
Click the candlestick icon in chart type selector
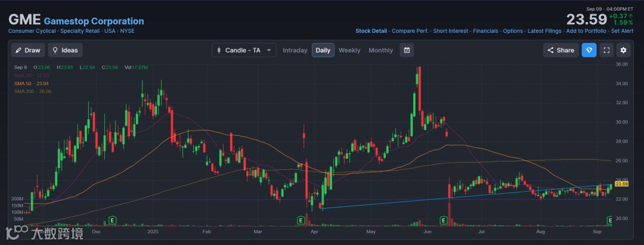219,50
